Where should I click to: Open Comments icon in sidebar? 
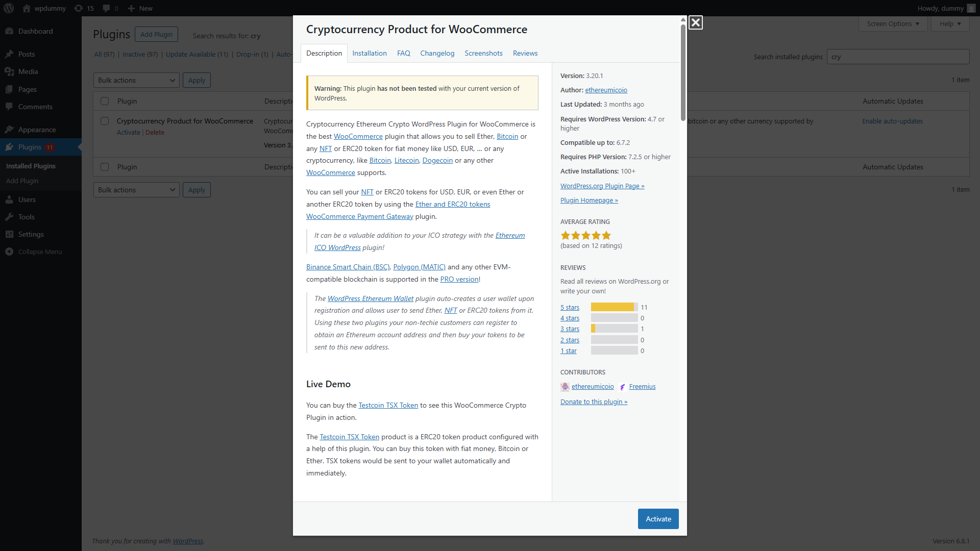tap(9, 107)
